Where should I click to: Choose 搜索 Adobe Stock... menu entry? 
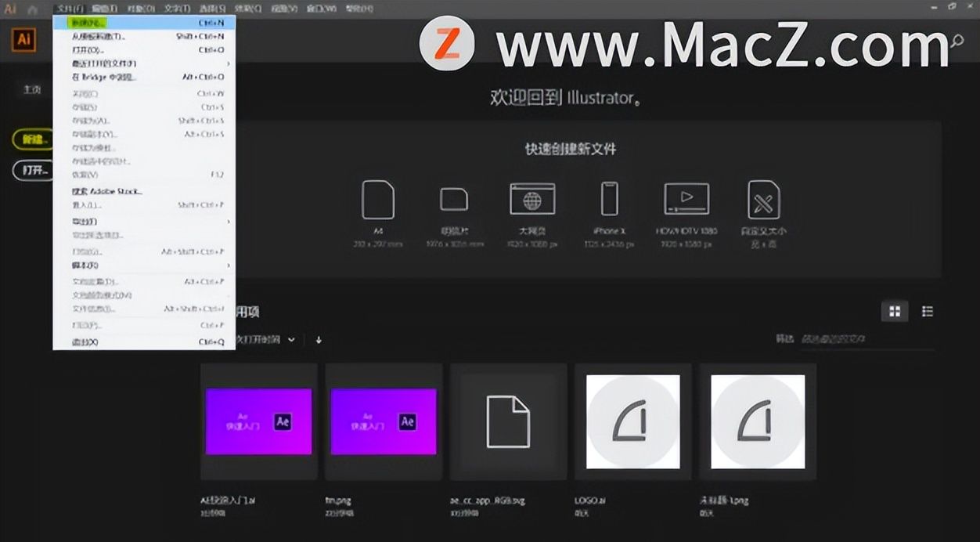pyautogui.click(x=144, y=192)
